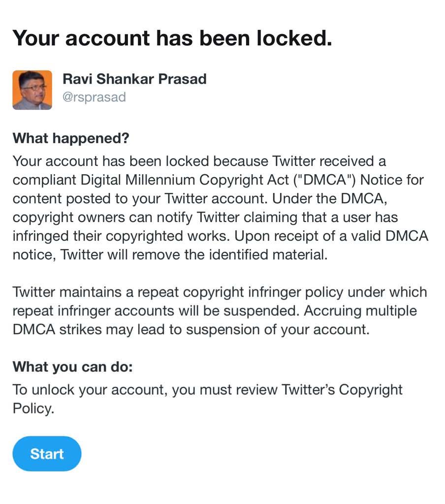
Task: Click the display name Ravi Shankar Prasad
Action: 134,79
